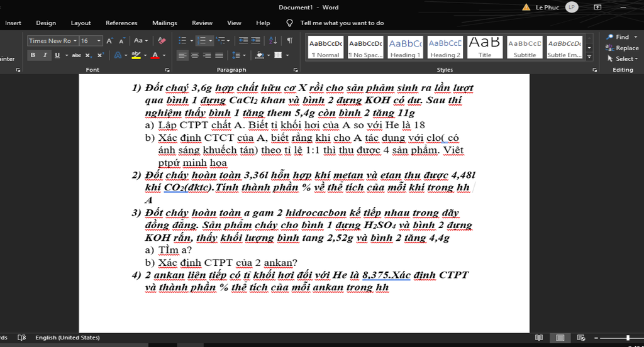Open Change Case dropdown
Viewport: 644px width, 347px height.
(140, 41)
